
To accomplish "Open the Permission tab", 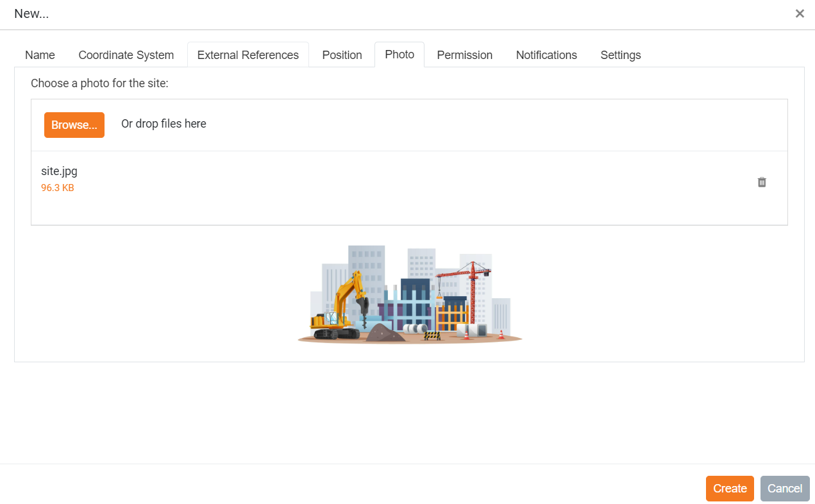I will point(464,55).
